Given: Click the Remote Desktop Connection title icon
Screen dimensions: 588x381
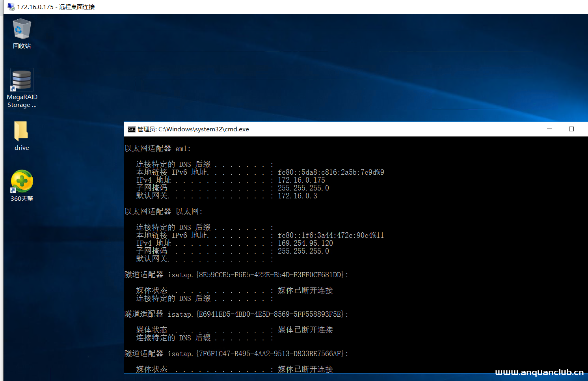Looking at the screenshot, I should tap(11, 7).
